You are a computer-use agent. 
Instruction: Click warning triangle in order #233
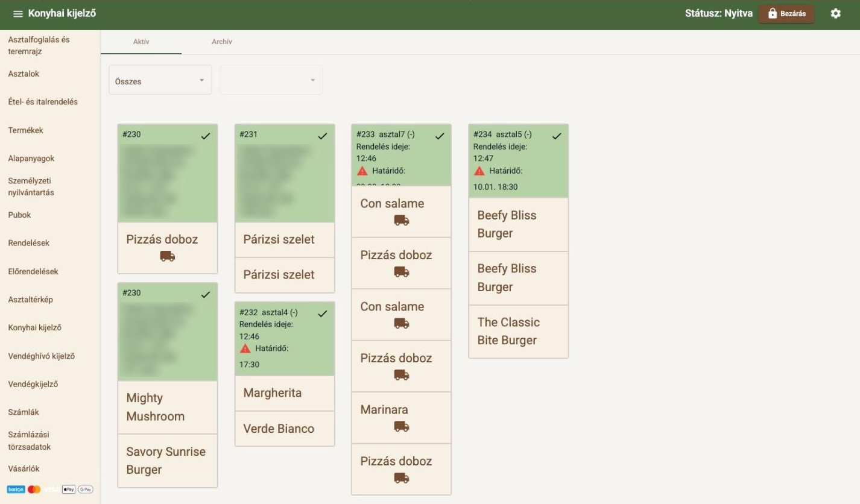(362, 171)
